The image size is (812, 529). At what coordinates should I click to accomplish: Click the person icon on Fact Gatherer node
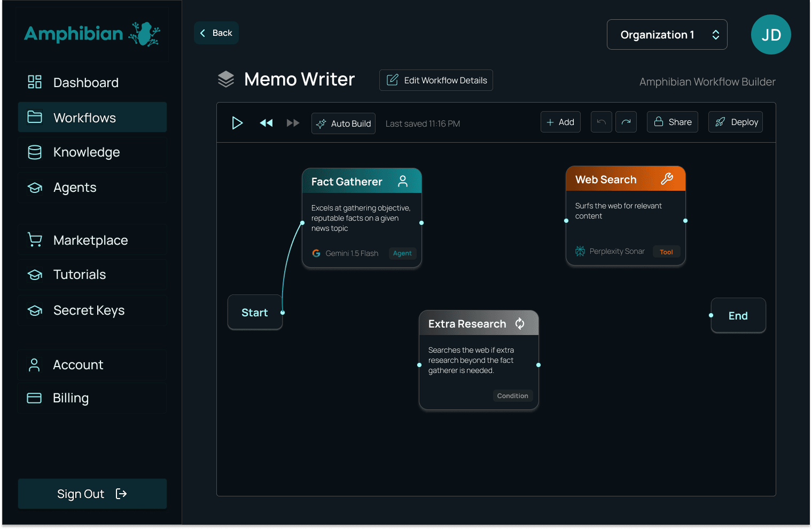pos(403,181)
